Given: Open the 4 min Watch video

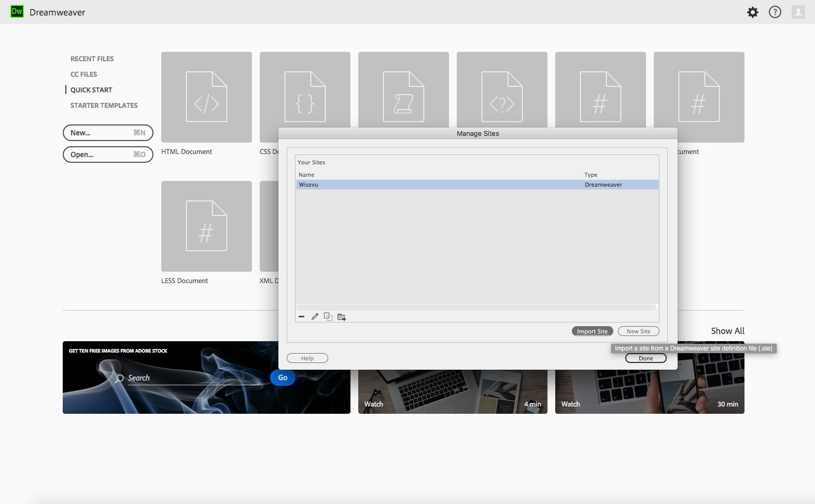Looking at the screenshot, I should (453, 391).
